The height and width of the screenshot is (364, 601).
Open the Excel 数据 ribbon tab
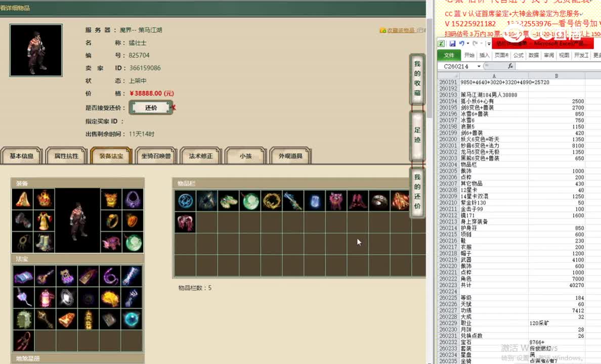click(x=534, y=55)
